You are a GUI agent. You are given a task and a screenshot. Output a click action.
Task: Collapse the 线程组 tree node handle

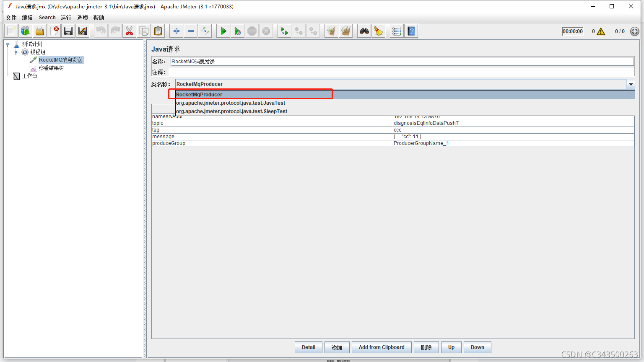click(x=16, y=52)
